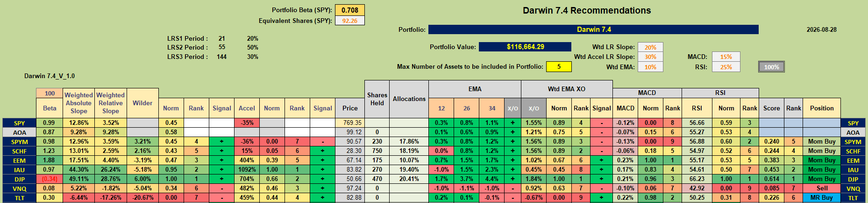The height and width of the screenshot is (203, 868).
Task: Click the Wtd Accel LR Slope 30% cell
Action: coord(650,57)
